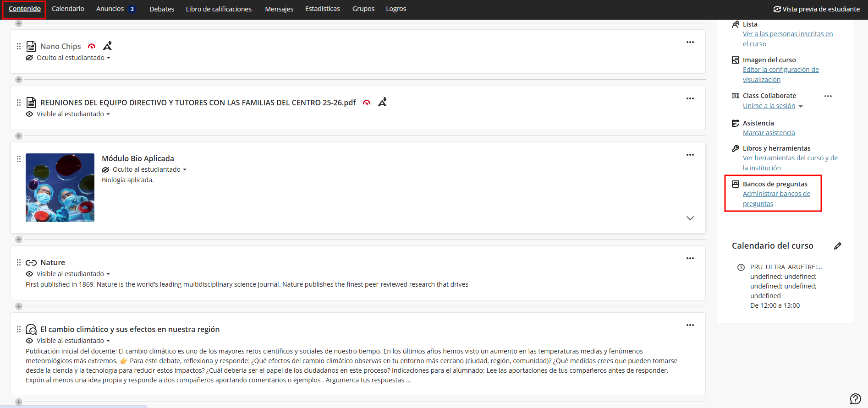Screen dimensions: 868x408
Task: Click the accessibility score gauge beside Nano Chips
Action: point(92,46)
